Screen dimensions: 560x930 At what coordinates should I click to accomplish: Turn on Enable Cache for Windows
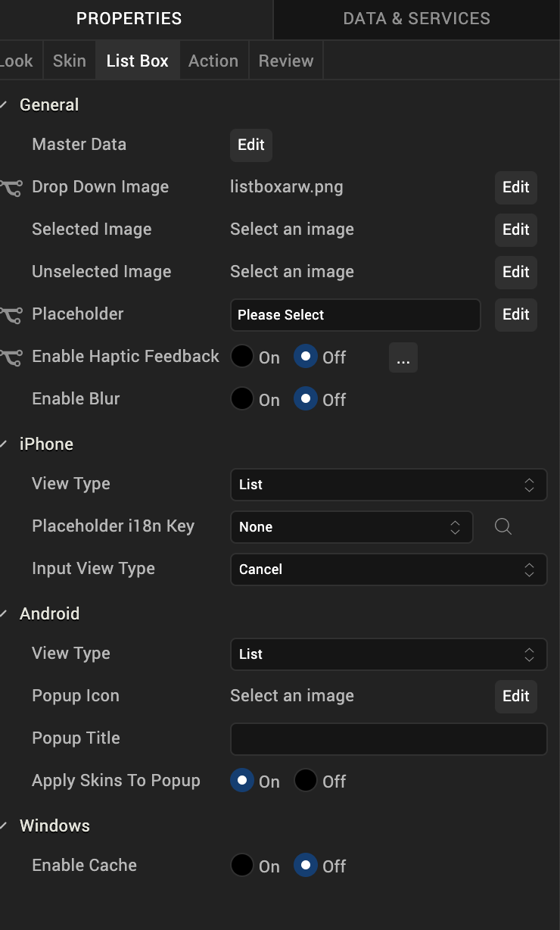[x=242, y=866]
